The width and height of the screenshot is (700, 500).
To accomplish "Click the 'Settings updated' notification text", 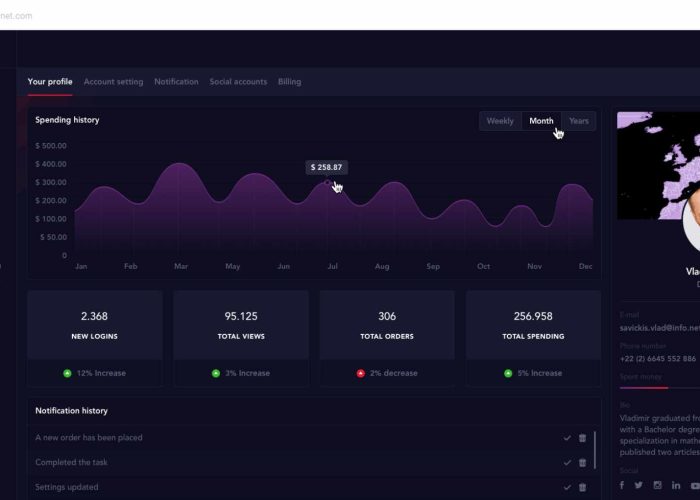I will (x=67, y=487).
